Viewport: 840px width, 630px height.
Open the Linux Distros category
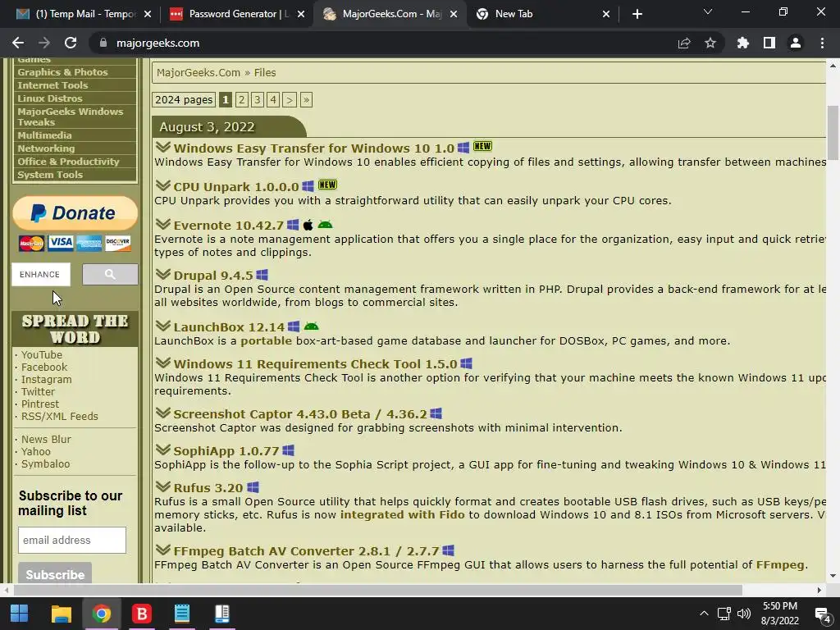pos(50,98)
